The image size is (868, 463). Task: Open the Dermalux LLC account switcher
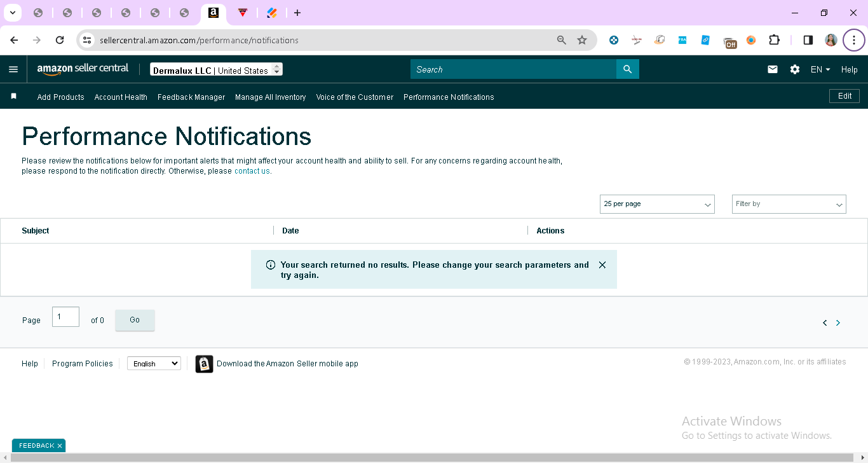click(216, 70)
